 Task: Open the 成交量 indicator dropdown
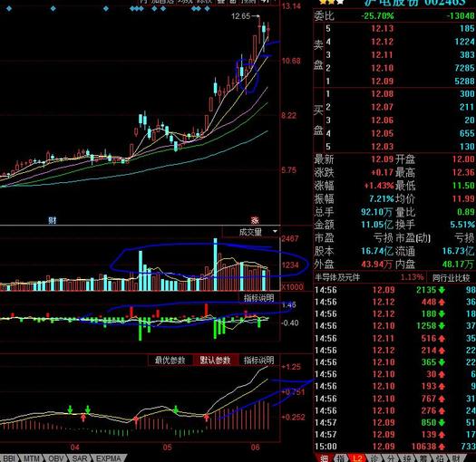tap(275, 232)
